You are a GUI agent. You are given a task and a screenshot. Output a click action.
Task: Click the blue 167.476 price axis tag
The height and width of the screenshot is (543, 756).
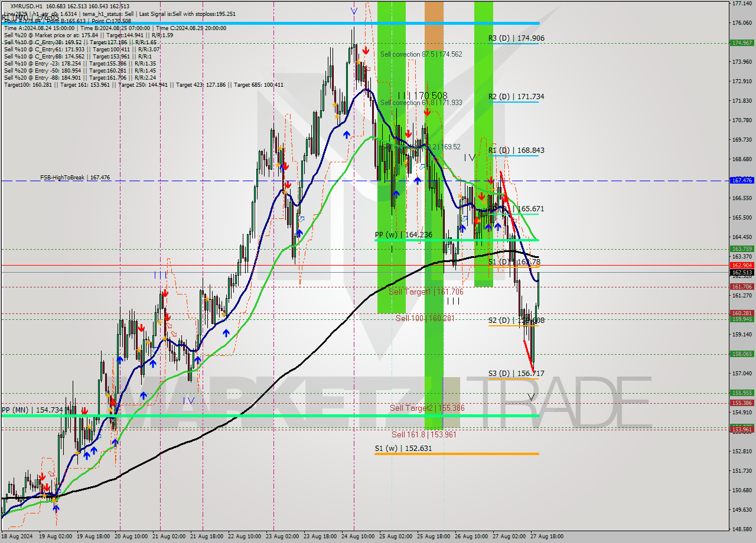click(x=742, y=180)
